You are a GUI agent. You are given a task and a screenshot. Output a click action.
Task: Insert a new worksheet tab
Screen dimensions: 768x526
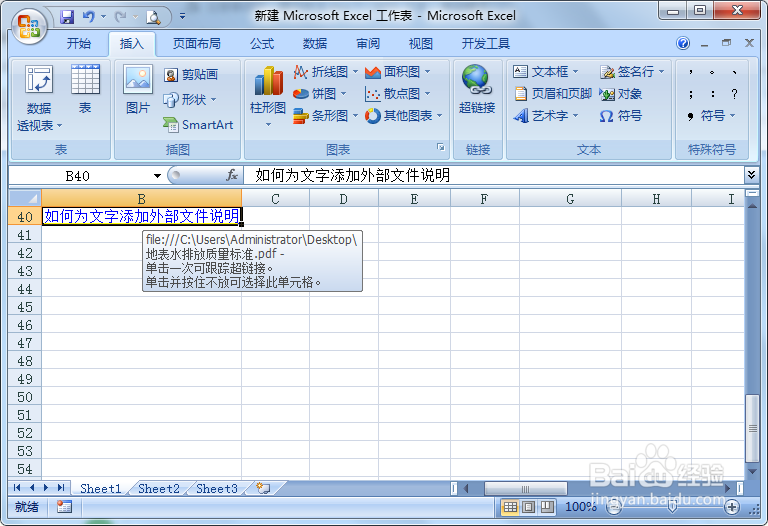(x=264, y=488)
